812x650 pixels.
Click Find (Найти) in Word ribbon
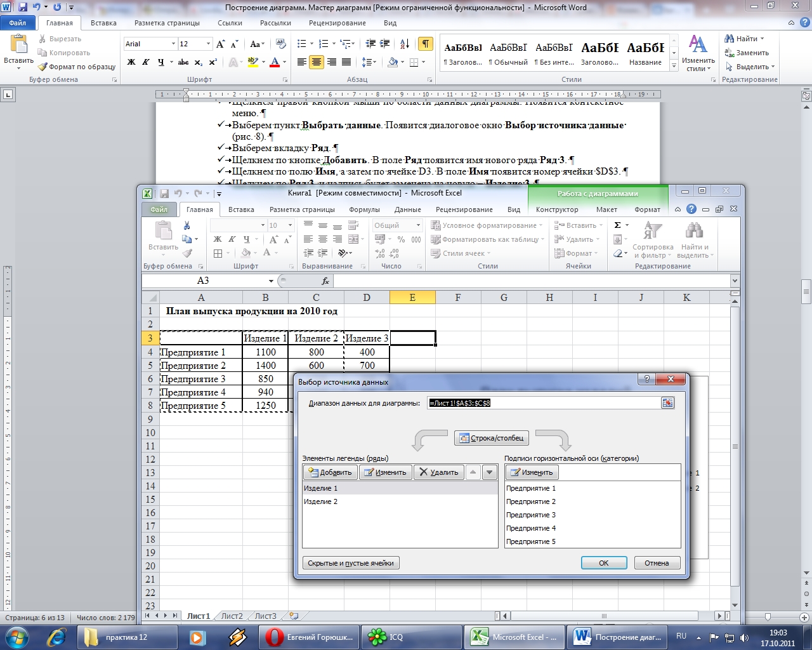pos(745,39)
